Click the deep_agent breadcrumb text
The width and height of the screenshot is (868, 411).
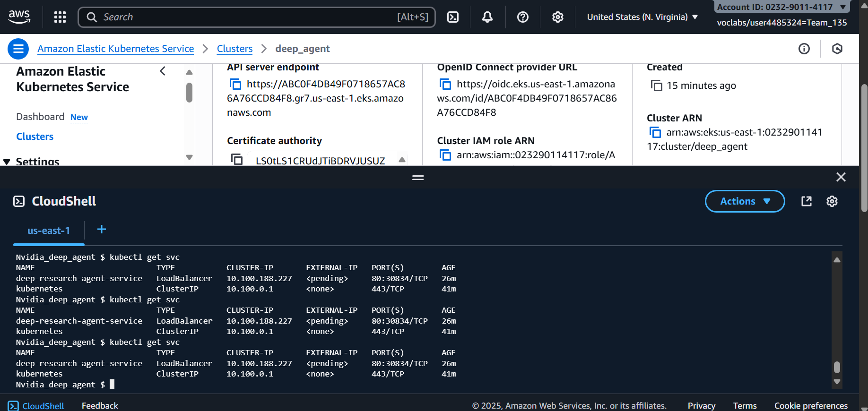tap(303, 49)
